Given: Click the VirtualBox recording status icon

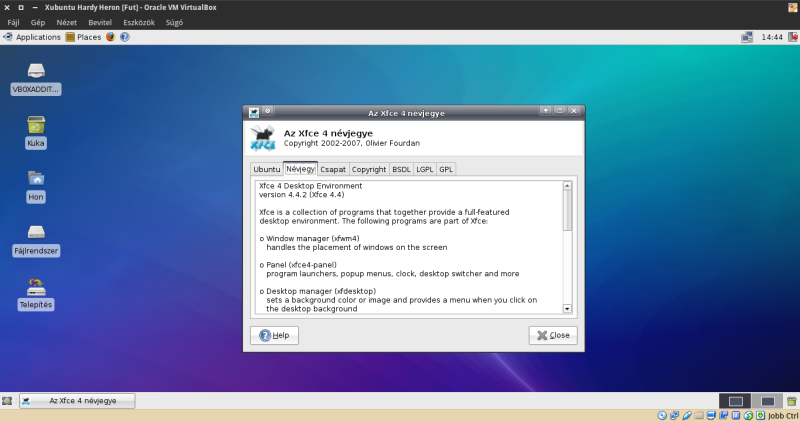Looking at the screenshot, I should tap(723, 415).
